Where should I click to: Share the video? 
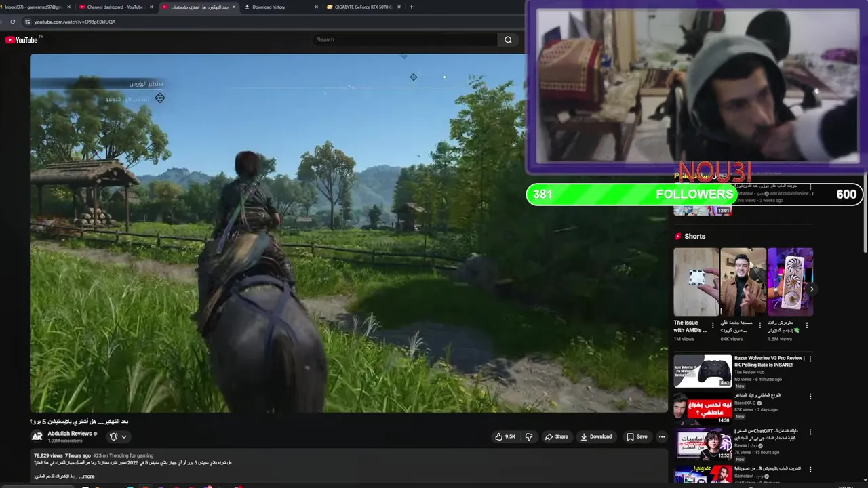click(x=556, y=436)
